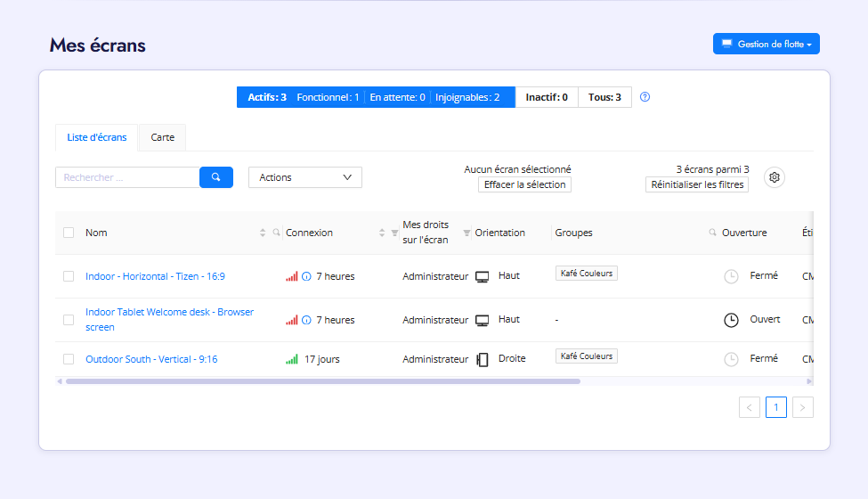Switch to the Carte tab
The height and width of the screenshot is (499, 868).
coord(163,138)
